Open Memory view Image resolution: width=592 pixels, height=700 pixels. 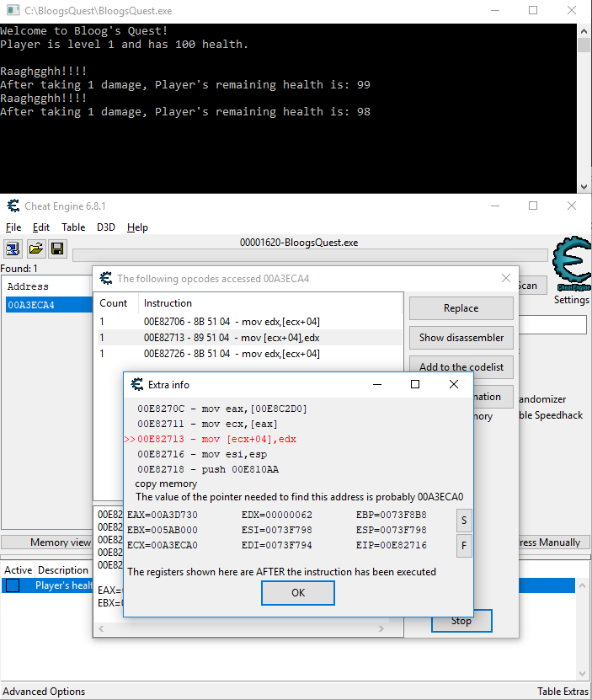pos(47,542)
